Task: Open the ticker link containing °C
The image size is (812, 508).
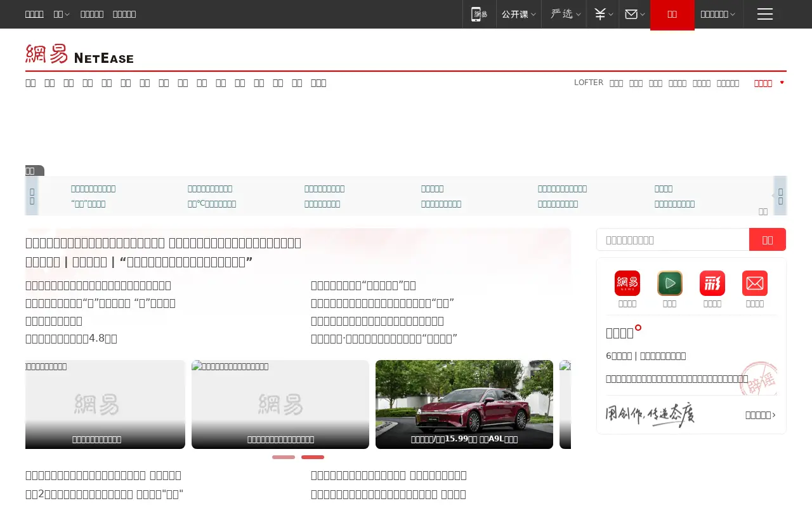Action: pyautogui.click(x=212, y=204)
